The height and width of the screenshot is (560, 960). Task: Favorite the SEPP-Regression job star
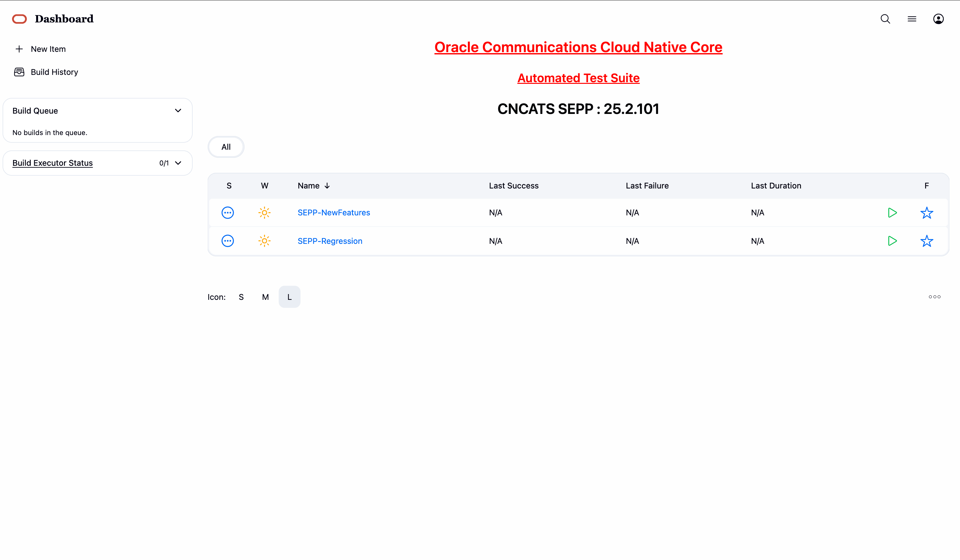pos(926,241)
